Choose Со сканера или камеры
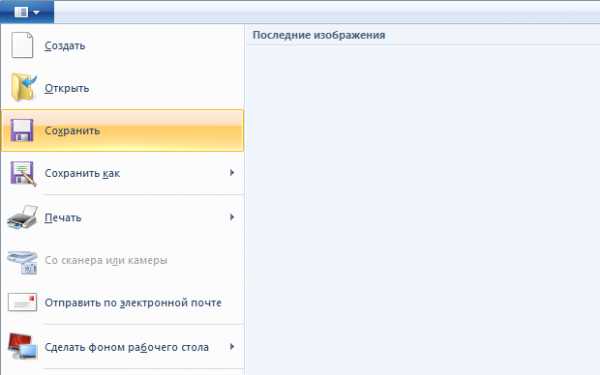This screenshot has height=375, width=600. click(122, 260)
